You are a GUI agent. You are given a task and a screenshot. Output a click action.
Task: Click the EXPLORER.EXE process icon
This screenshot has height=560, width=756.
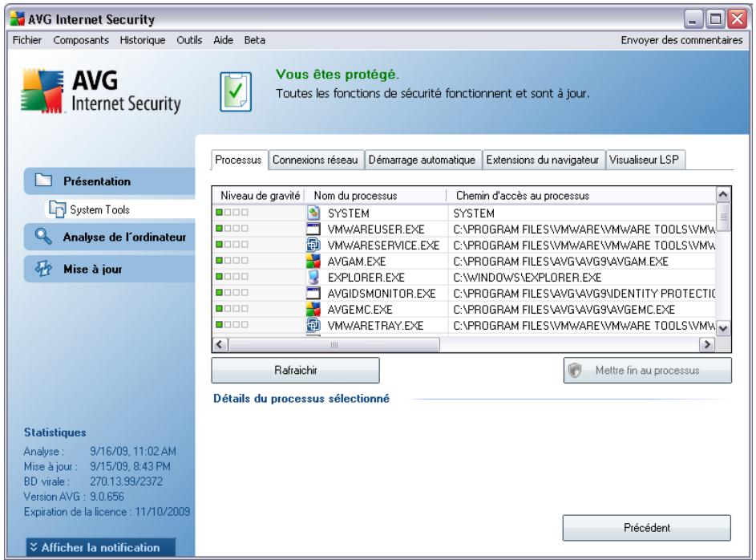(313, 277)
